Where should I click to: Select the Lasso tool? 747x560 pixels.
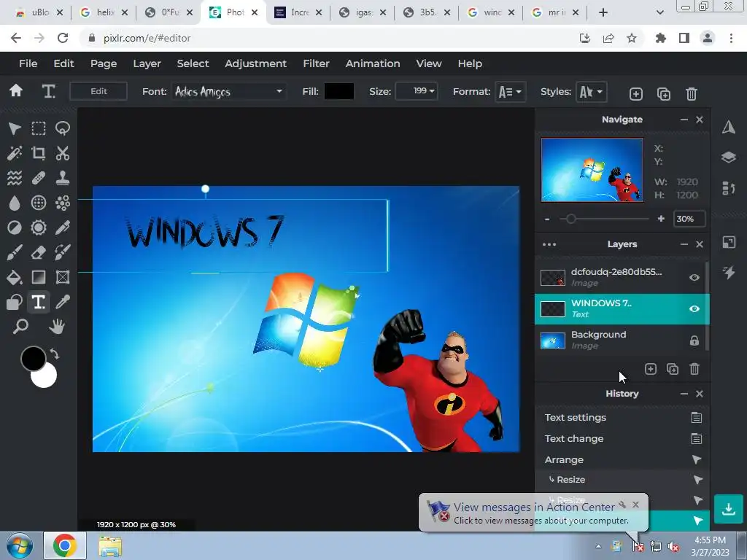(x=63, y=128)
